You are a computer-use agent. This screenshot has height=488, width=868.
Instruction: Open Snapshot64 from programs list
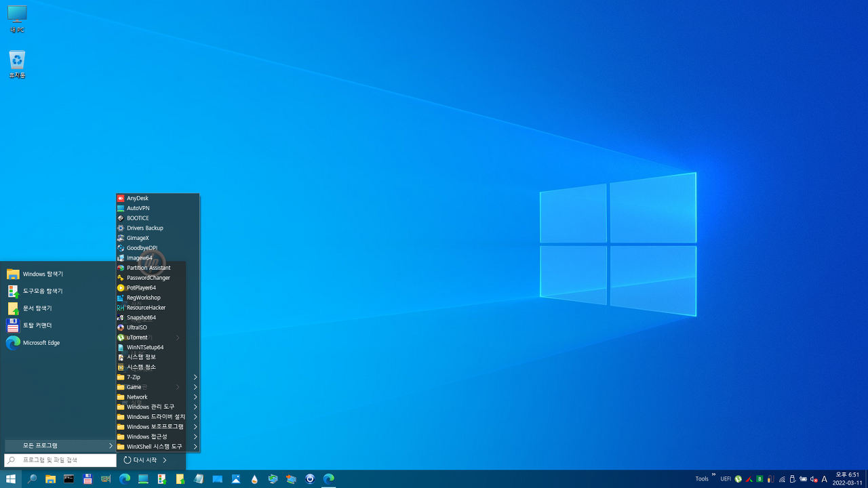[158, 317]
